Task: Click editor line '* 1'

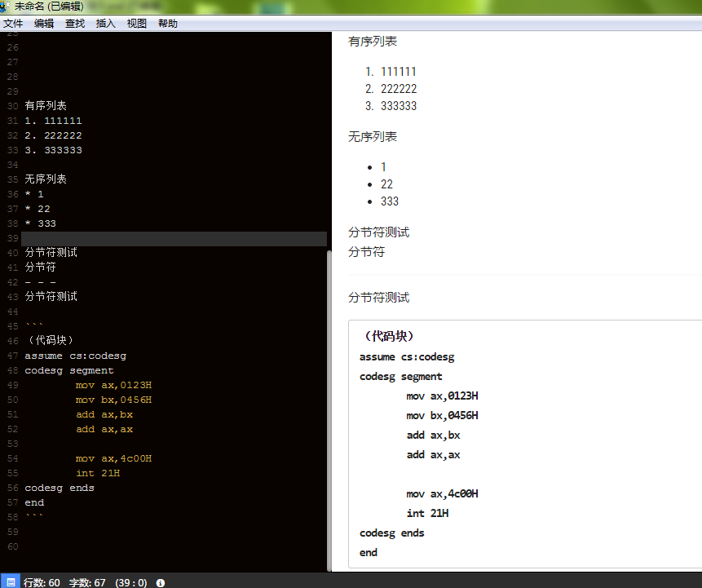Action: pyautogui.click(x=34, y=194)
